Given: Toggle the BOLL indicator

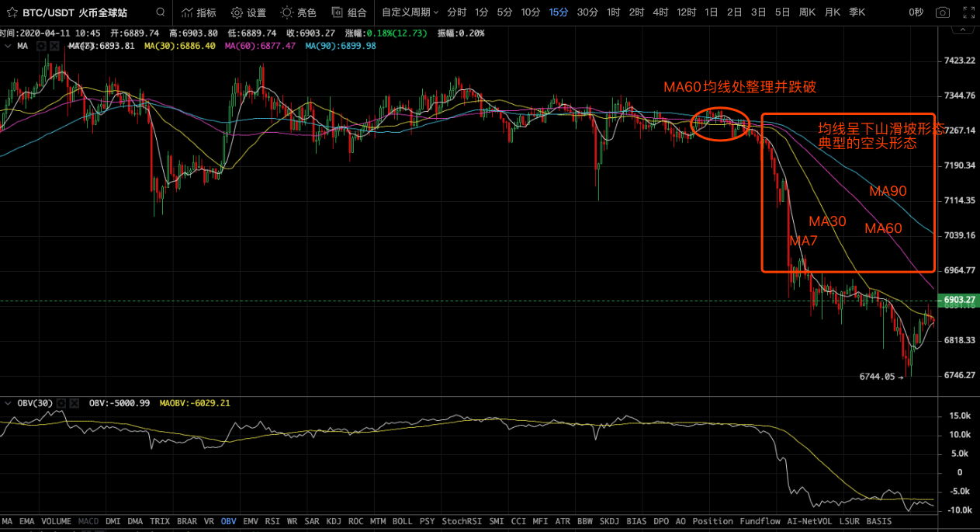Looking at the screenshot, I should coord(402,521).
